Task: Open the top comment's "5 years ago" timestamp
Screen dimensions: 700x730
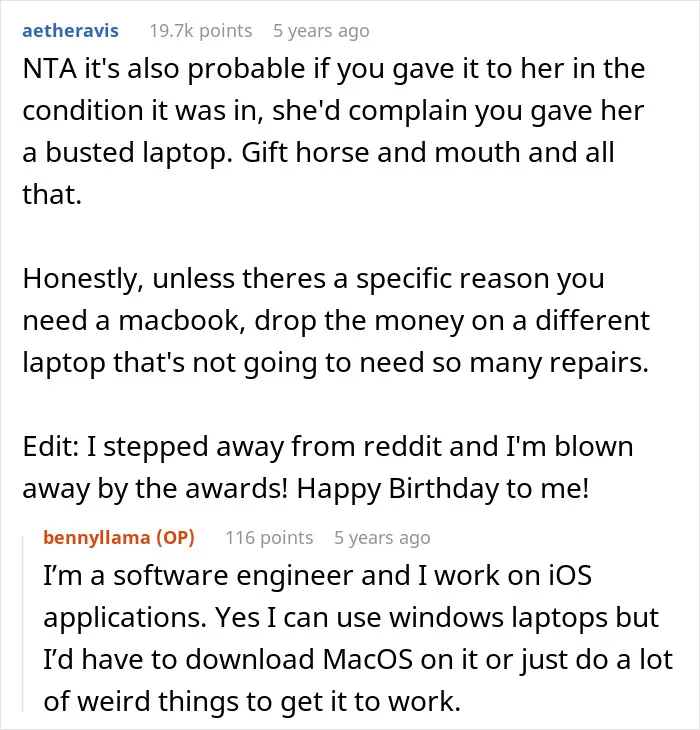Action: [x=321, y=31]
